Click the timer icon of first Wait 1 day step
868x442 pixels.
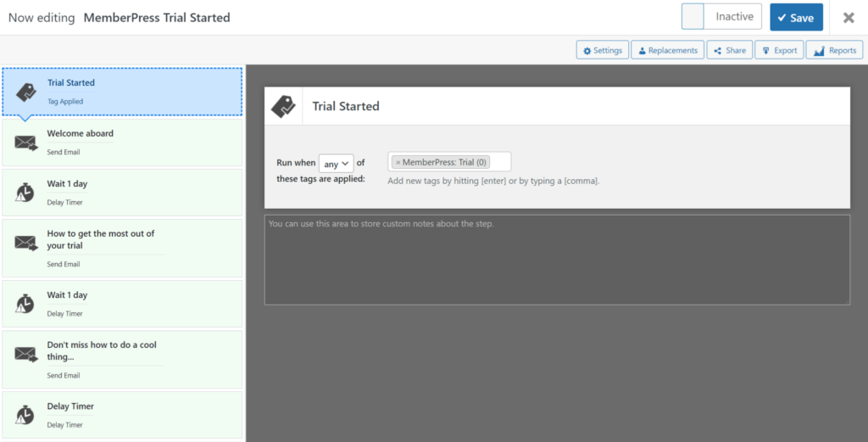25,193
